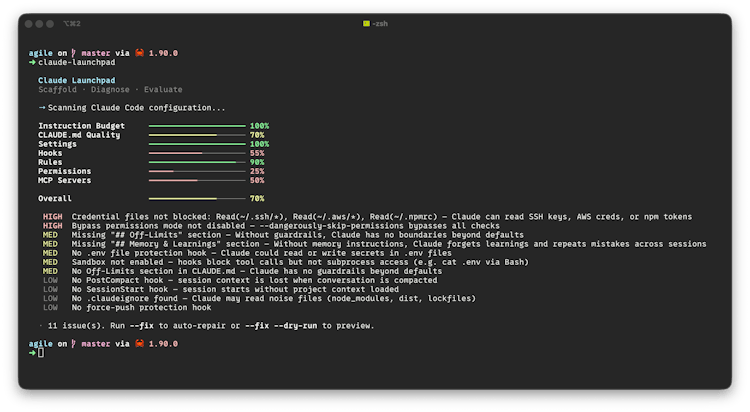Click the green zsh icon in title bar

tap(366, 22)
